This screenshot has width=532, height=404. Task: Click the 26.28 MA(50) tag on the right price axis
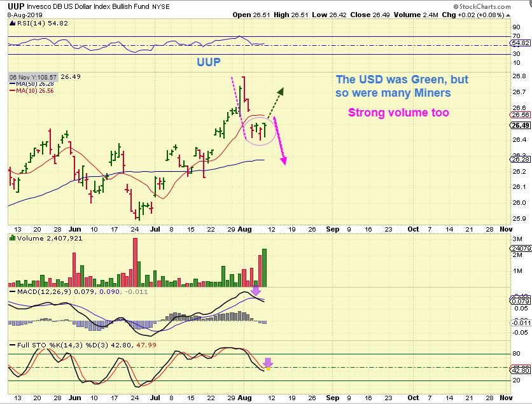pos(521,159)
